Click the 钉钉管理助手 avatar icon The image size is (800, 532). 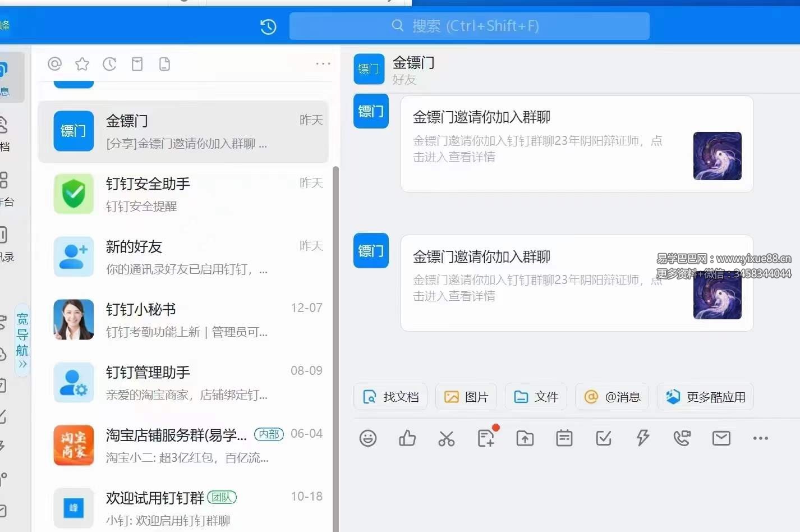pos(73,383)
